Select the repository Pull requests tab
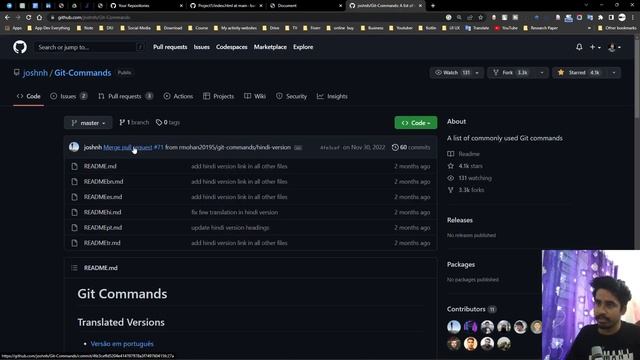640x360 pixels. tap(125, 96)
